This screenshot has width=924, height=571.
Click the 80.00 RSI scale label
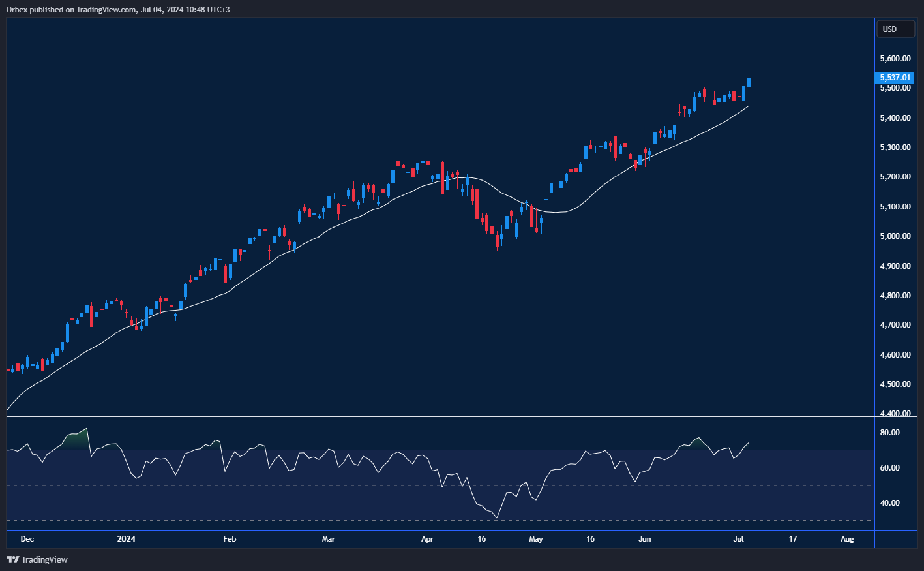point(889,433)
